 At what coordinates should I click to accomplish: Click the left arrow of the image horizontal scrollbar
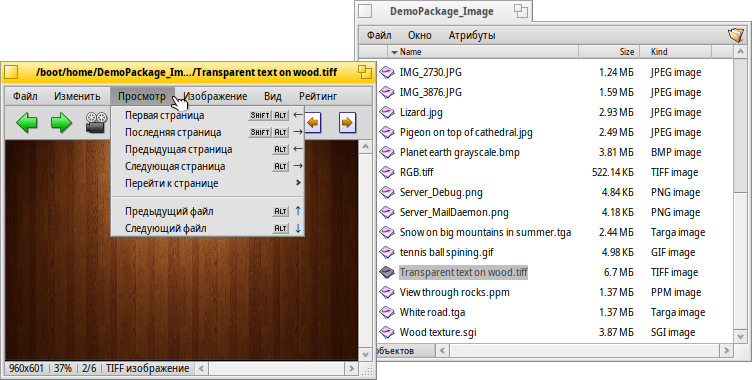[201, 368]
